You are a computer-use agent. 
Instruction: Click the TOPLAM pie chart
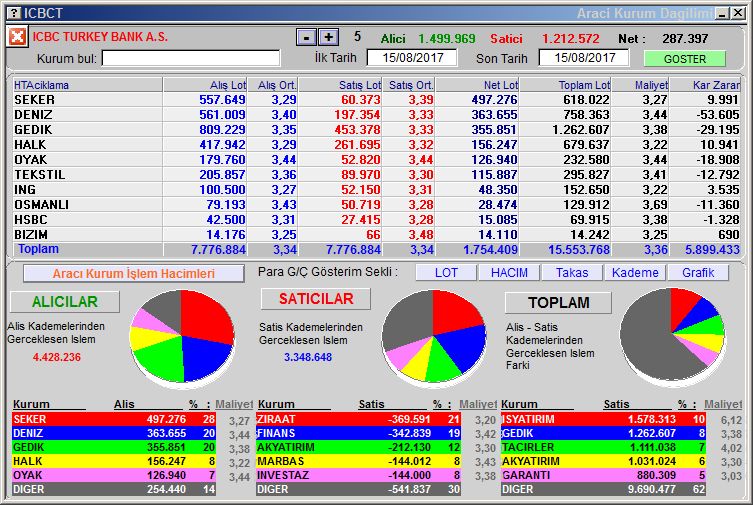tap(672, 335)
